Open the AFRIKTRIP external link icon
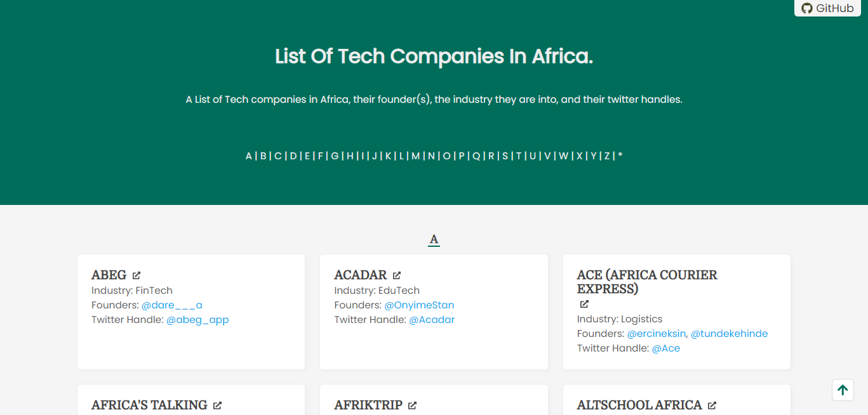Image resolution: width=868 pixels, height=415 pixels. pyautogui.click(x=413, y=405)
